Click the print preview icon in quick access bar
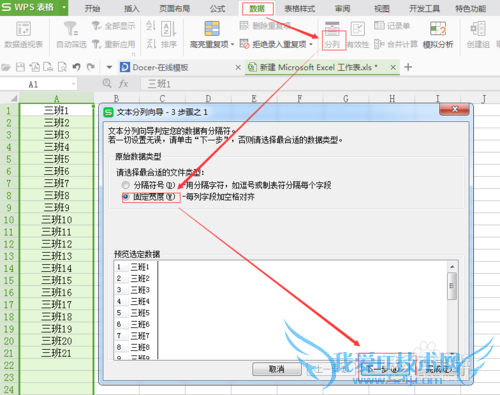Screen dimensions: 500x395 point(62,68)
